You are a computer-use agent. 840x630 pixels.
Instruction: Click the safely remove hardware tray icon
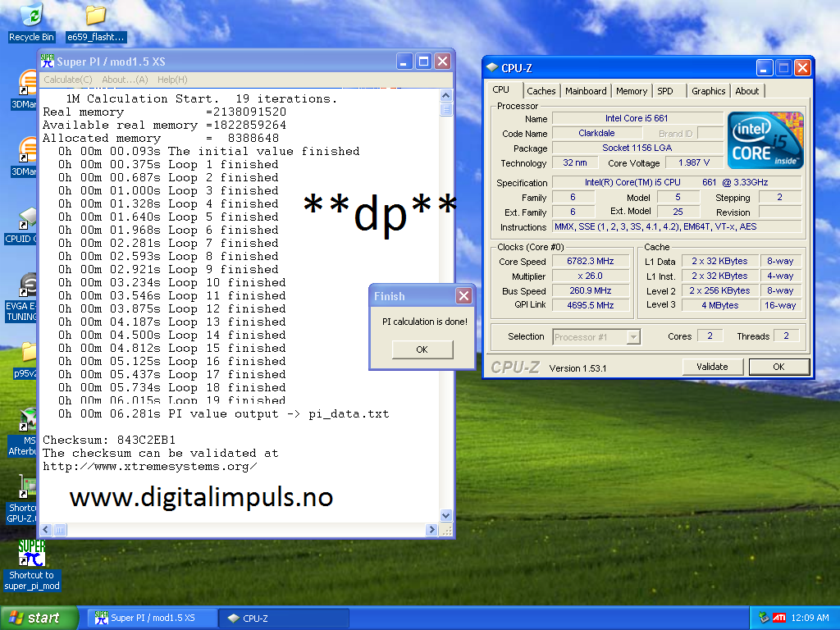pos(764,618)
